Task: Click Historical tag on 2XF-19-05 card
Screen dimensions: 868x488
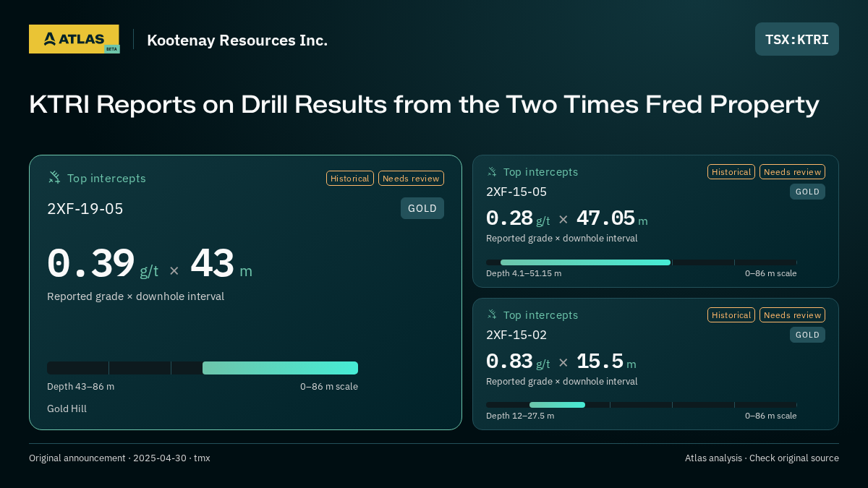Action: tap(350, 179)
